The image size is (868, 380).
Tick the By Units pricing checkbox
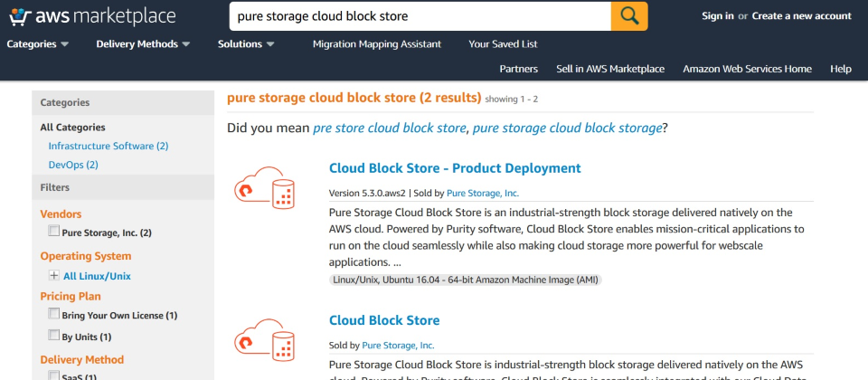point(53,337)
